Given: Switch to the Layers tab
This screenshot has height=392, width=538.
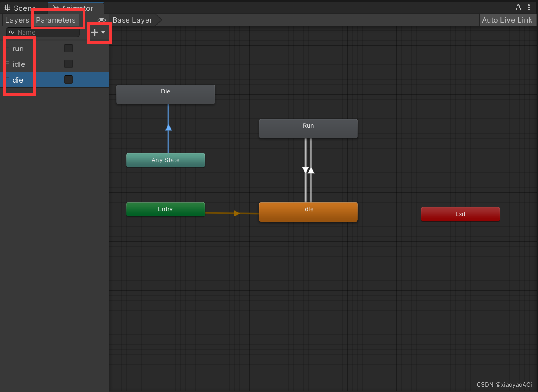Looking at the screenshot, I should tap(17, 20).
